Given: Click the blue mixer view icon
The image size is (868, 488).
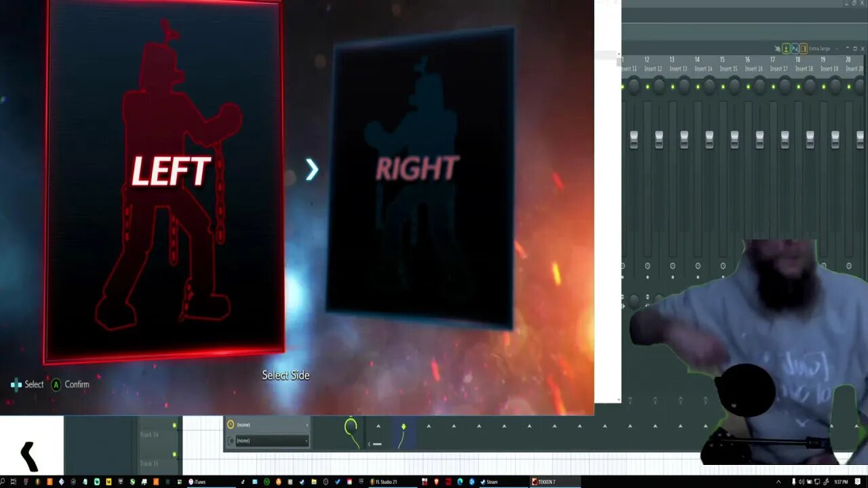Looking at the screenshot, I should [795, 49].
